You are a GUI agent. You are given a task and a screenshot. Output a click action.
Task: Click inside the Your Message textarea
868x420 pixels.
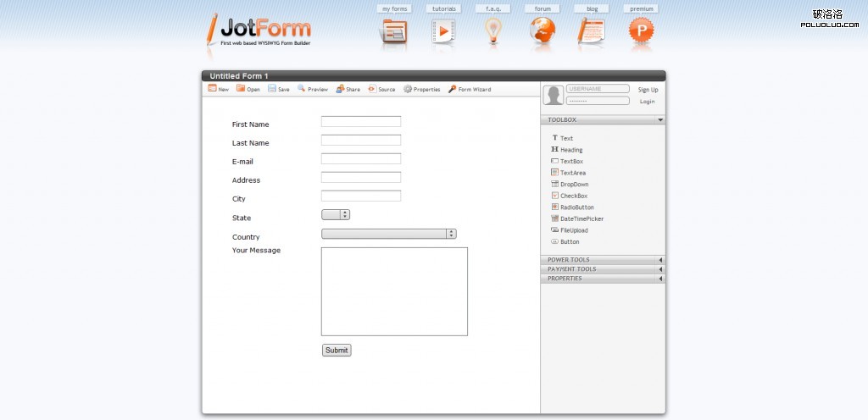[x=394, y=291]
